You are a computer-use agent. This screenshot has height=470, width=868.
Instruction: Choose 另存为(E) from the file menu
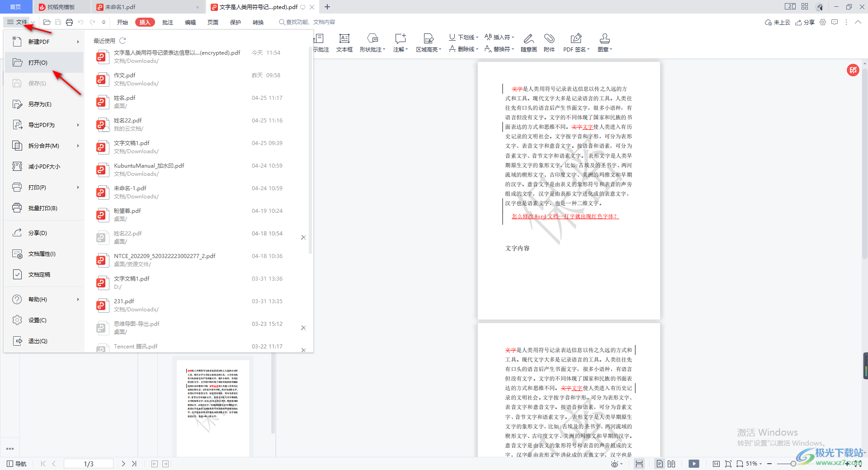pyautogui.click(x=44, y=104)
